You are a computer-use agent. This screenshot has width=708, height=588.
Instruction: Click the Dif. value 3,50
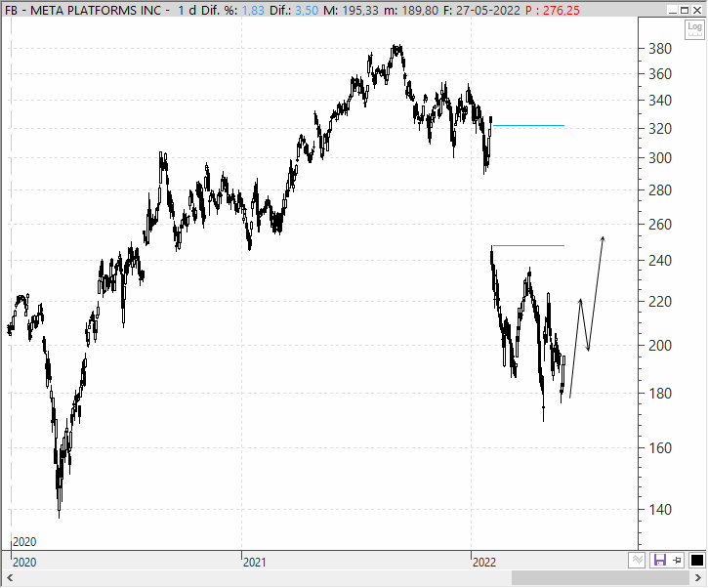click(307, 10)
